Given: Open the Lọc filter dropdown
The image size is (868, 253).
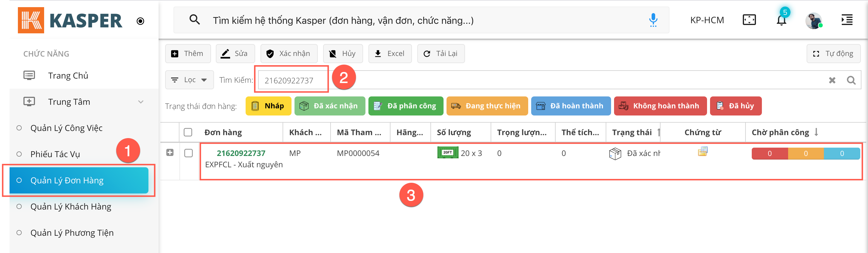Looking at the screenshot, I should pyautogui.click(x=189, y=80).
